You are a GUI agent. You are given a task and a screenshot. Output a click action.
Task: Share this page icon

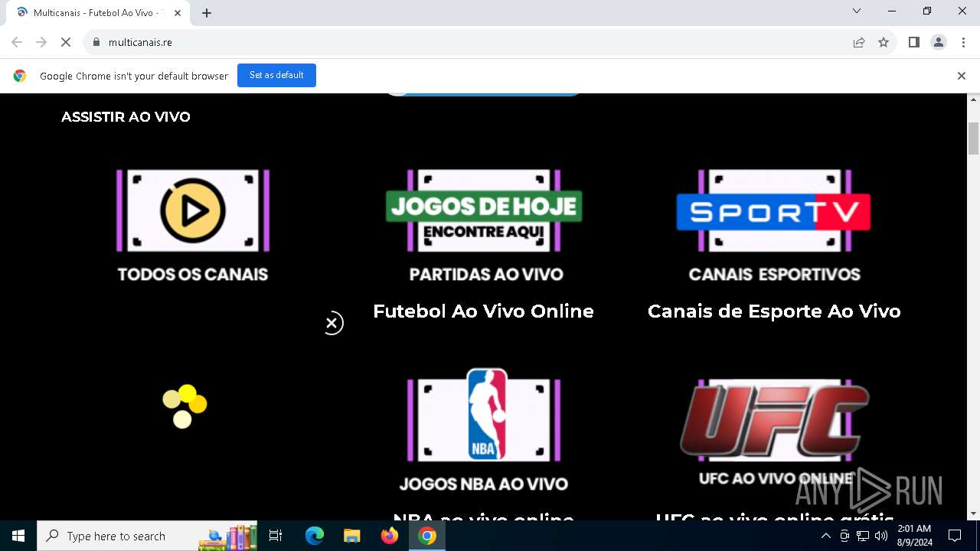tap(859, 42)
